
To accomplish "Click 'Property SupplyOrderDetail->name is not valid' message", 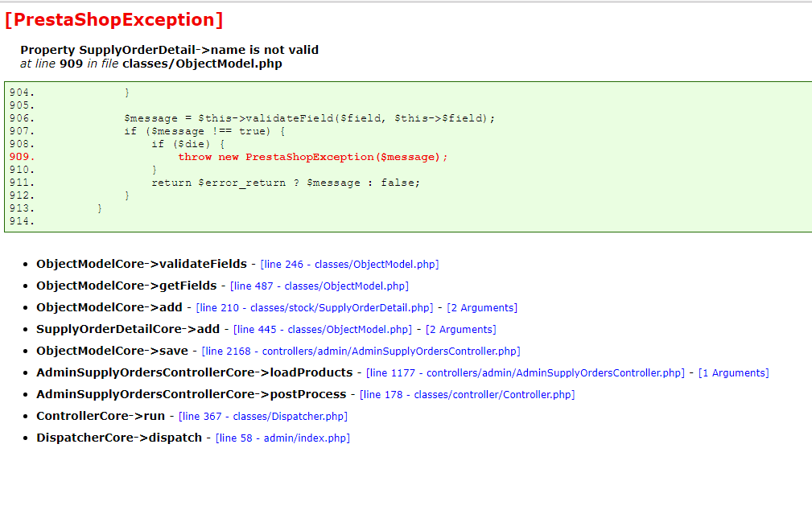I will (169, 50).
